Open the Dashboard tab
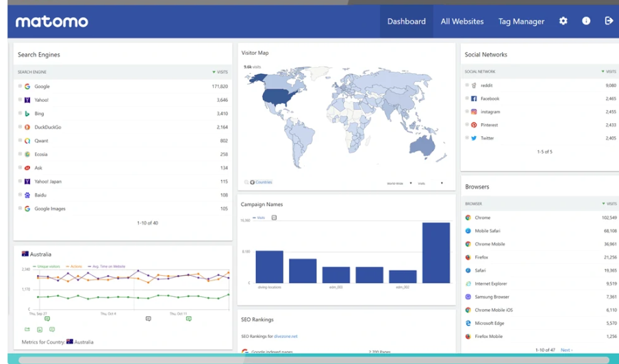This screenshot has height=364, width=619. pyautogui.click(x=406, y=21)
